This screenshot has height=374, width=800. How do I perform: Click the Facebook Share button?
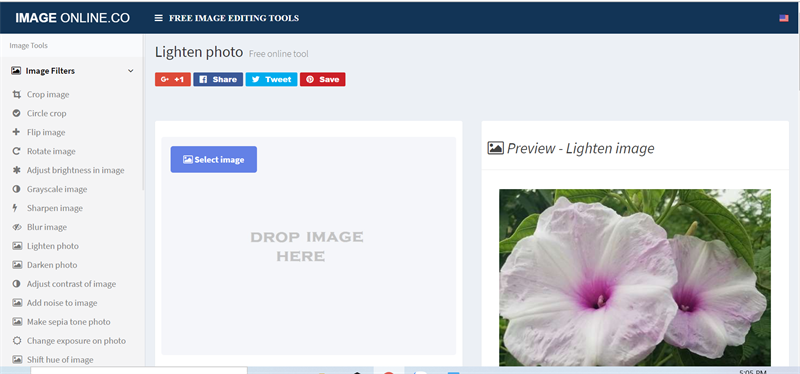[x=218, y=80]
